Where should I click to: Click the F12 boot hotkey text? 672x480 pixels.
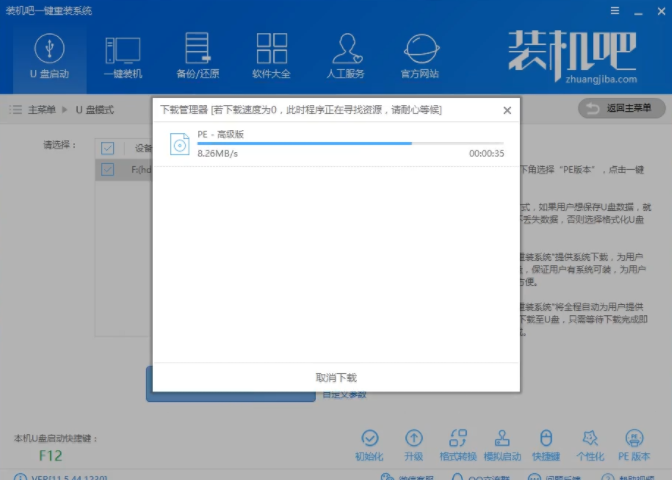click(51, 456)
